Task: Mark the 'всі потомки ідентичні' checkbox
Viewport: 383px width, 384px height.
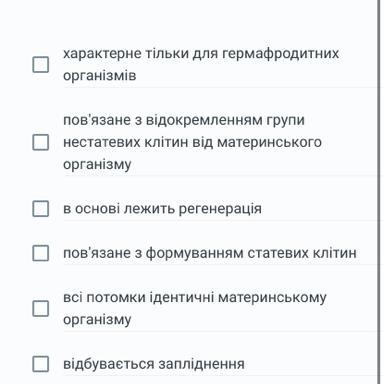Action: tap(41, 308)
